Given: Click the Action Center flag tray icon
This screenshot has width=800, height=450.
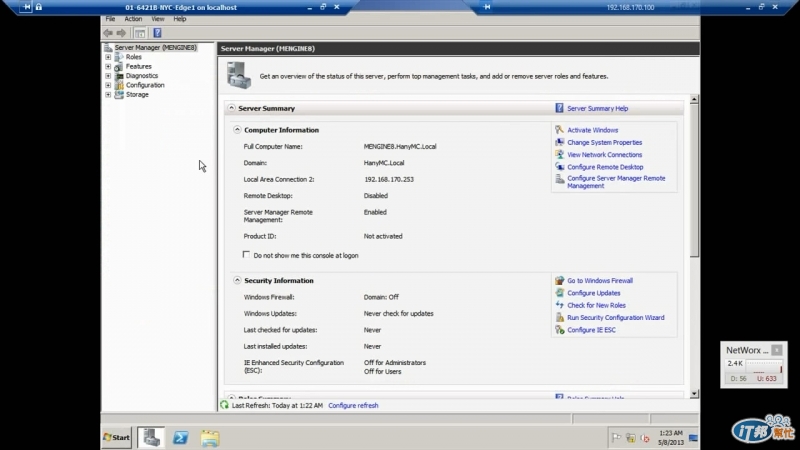Looking at the screenshot, I should (x=616, y=438).
